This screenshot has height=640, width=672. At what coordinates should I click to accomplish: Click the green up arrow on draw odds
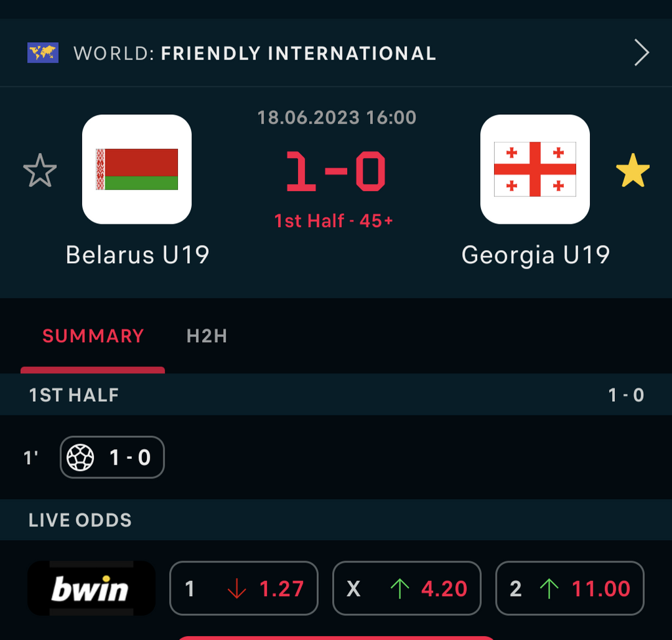(399, 589)
